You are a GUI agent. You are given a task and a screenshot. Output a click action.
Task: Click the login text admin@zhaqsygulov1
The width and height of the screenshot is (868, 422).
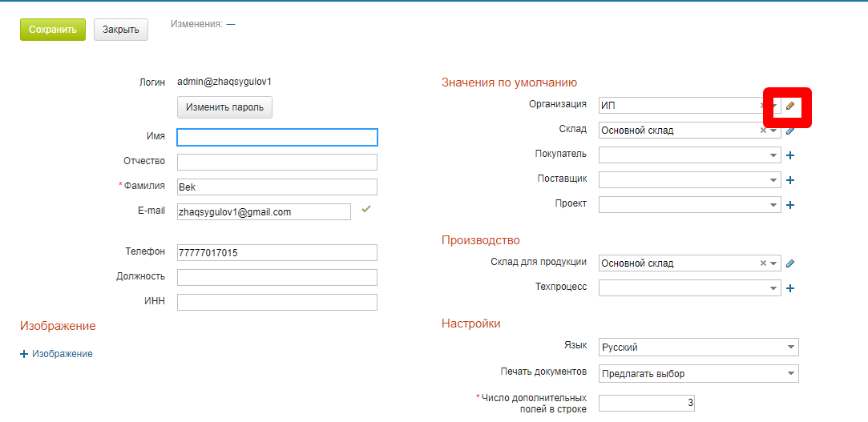click(224, 82)
